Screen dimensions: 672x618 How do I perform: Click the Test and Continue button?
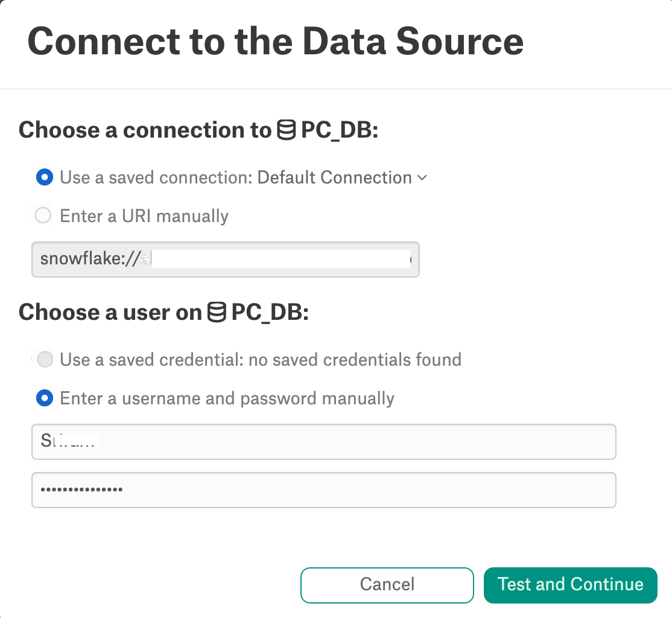point(571,585)
